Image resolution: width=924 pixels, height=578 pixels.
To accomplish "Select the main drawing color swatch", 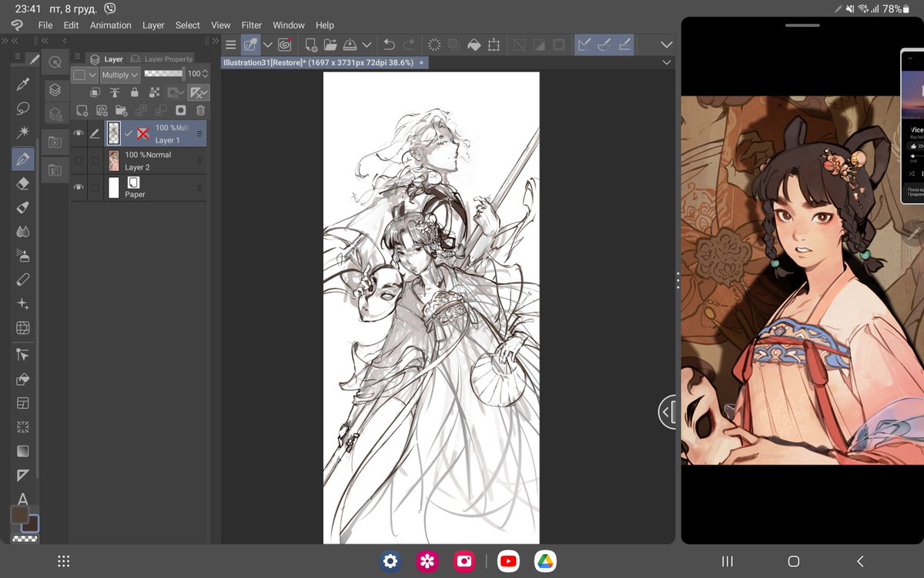I will click(x=19, y=514).
